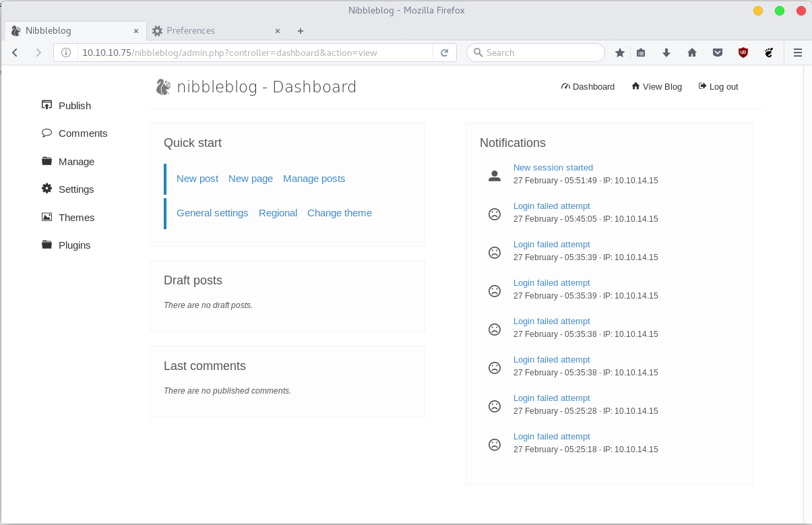
Task: Open Publish in the sidebar
Action: [75, 106]
